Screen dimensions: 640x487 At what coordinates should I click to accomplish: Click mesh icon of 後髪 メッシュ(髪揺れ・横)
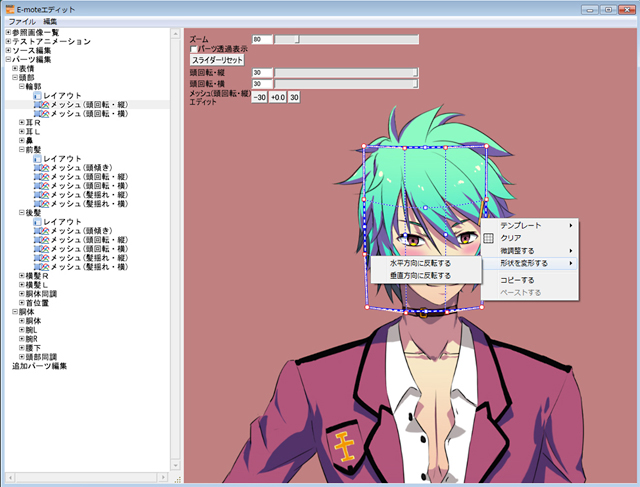click(x=41, y=267)
